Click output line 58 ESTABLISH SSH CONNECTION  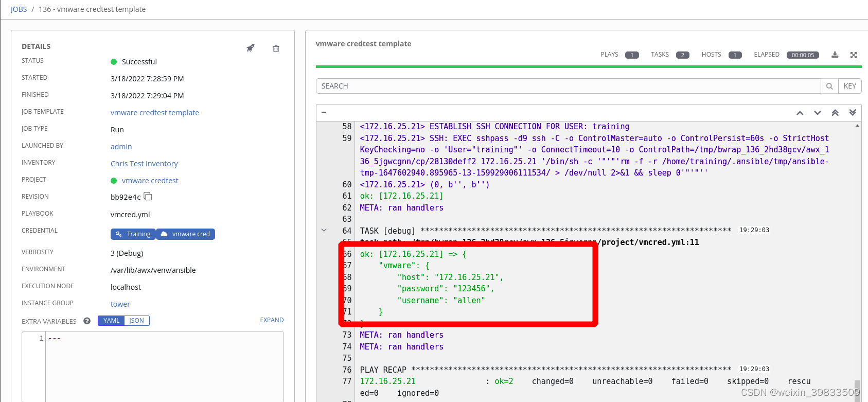pos(494,127)
